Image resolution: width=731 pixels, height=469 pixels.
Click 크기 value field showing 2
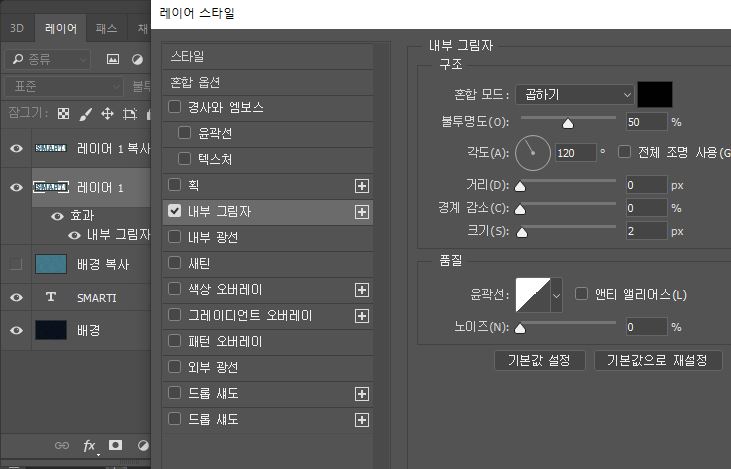[646, 231]
